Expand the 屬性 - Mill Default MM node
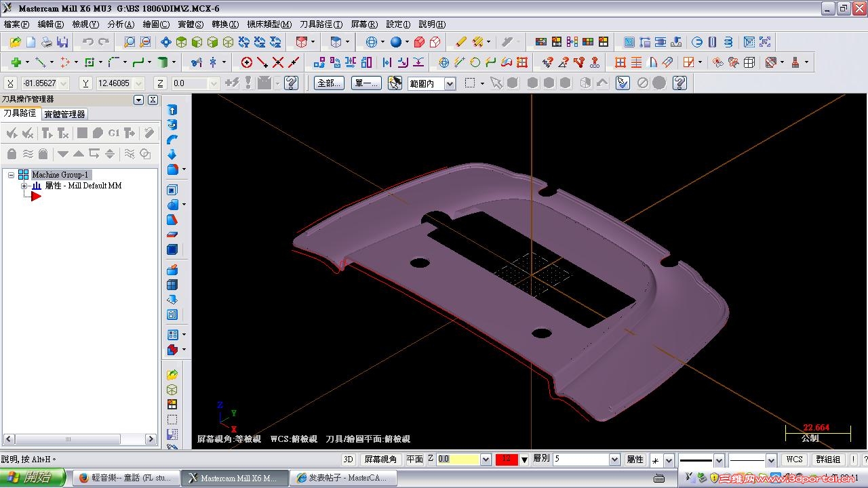868x488 pixels. [24, 186]
